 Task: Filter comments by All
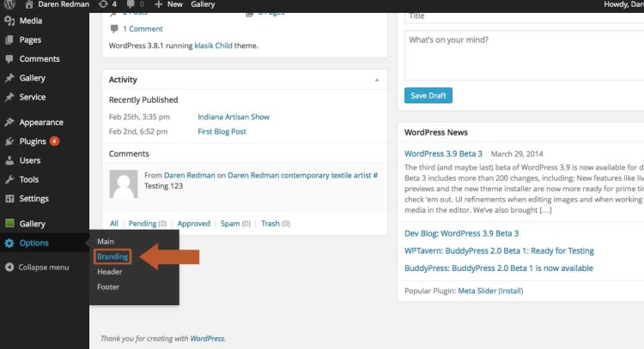113,224
